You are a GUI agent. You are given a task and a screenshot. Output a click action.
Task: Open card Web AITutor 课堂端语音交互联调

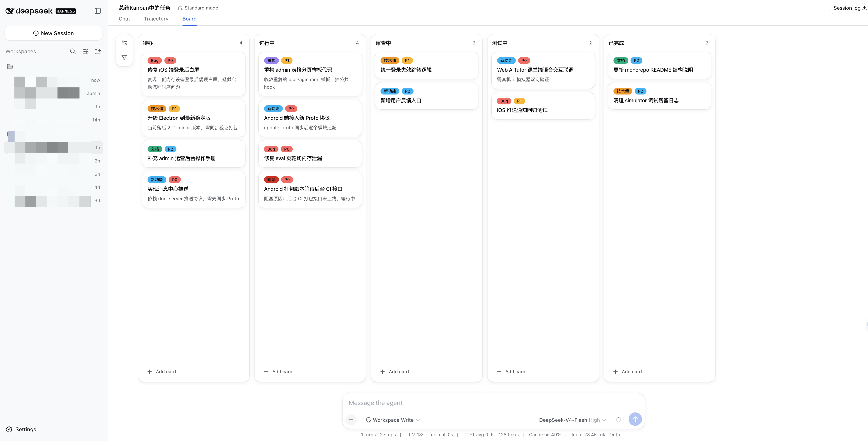[543, 70]
